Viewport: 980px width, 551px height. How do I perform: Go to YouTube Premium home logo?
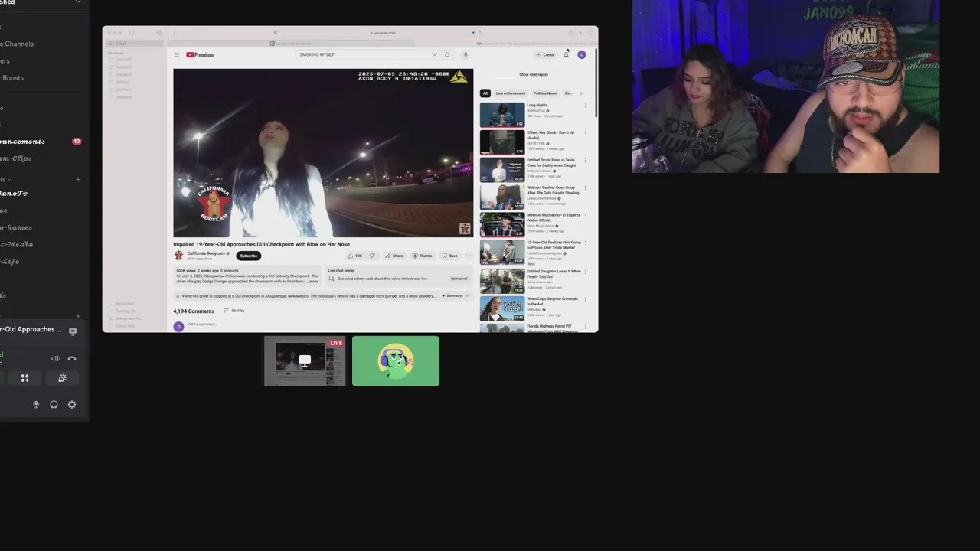tap(200, 55)
